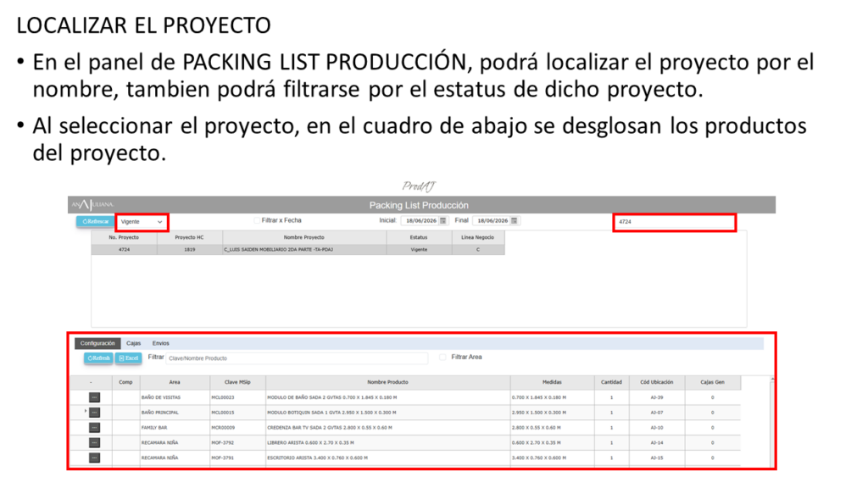Open options button for BAÑO PRINCIPAL row

click(x=95, y=413)
